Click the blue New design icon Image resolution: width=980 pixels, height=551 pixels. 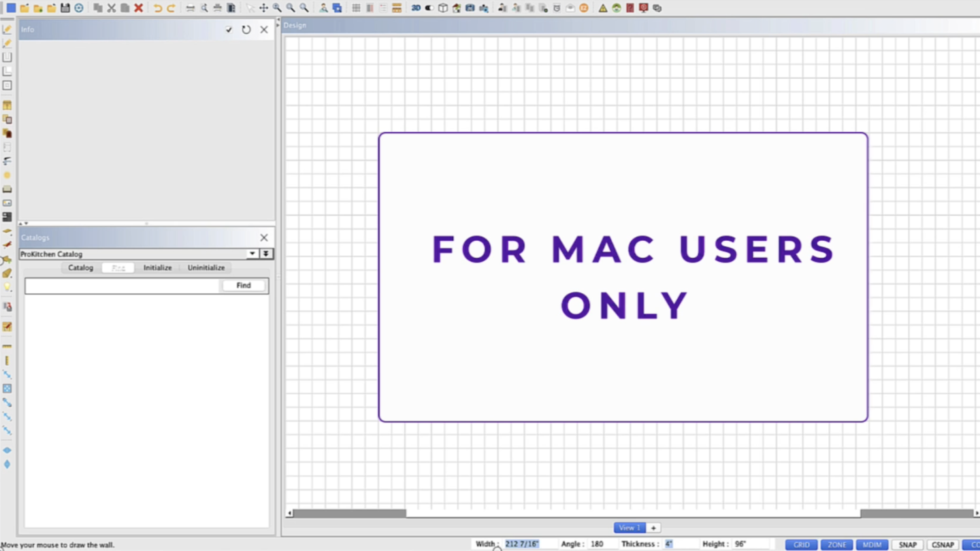[x=11, y=8]
